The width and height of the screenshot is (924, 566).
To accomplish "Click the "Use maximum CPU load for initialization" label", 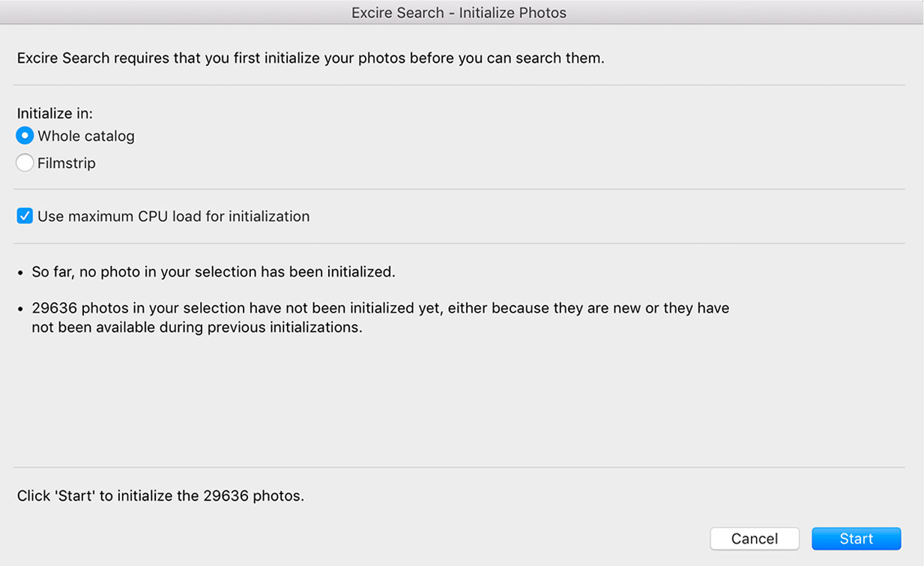I will (173, 217).
